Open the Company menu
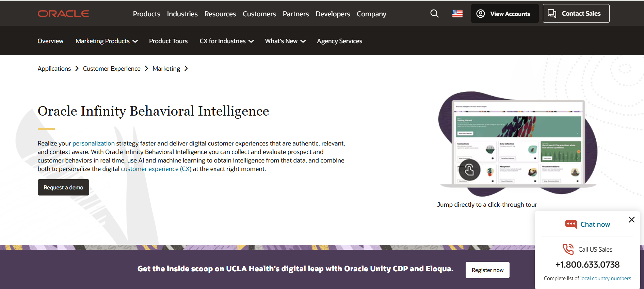644x289 pixels. (x=371, y=14)
